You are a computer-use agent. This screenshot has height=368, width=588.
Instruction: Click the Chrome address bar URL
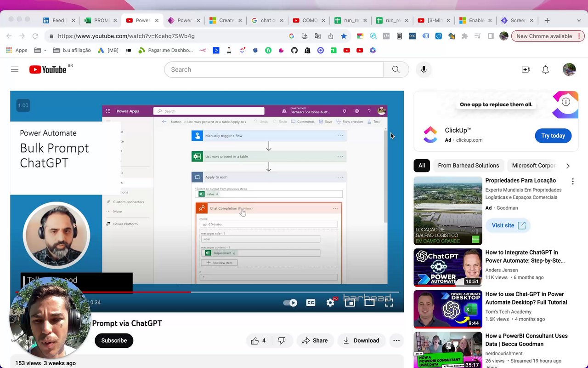coord(126,36)
